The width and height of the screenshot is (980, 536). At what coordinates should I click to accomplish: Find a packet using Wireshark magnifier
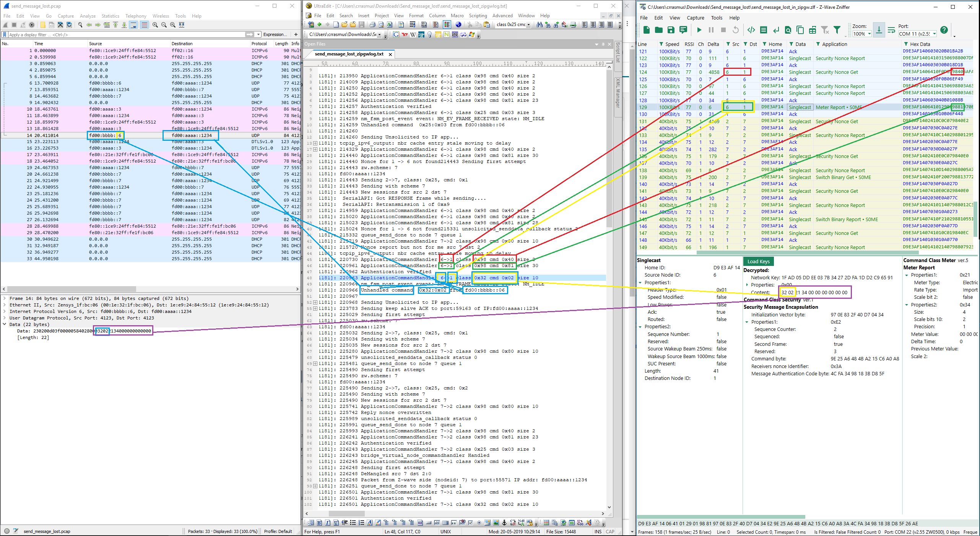coord(80,25)
